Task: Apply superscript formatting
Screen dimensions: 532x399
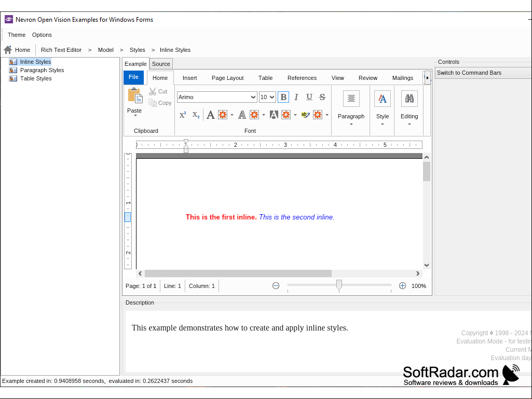Action: tap(183, 115)
